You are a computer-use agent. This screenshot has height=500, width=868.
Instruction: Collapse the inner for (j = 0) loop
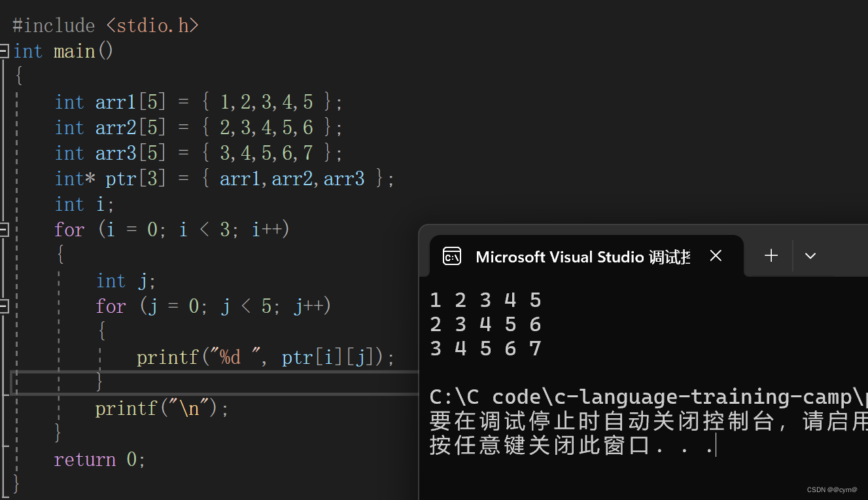pyautogui.click(x=4, y=306)
